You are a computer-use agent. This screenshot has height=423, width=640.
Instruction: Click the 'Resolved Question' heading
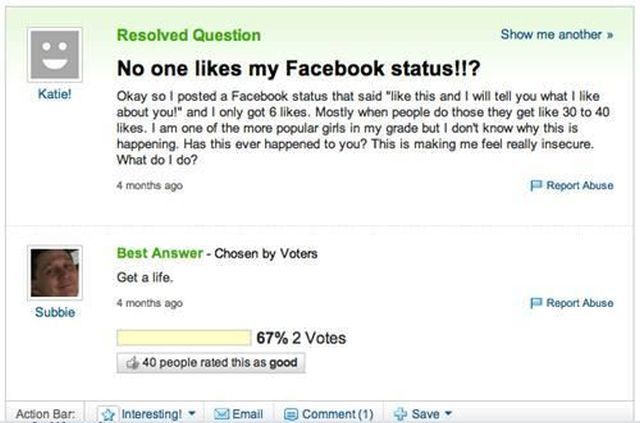[x=188, y=35]
